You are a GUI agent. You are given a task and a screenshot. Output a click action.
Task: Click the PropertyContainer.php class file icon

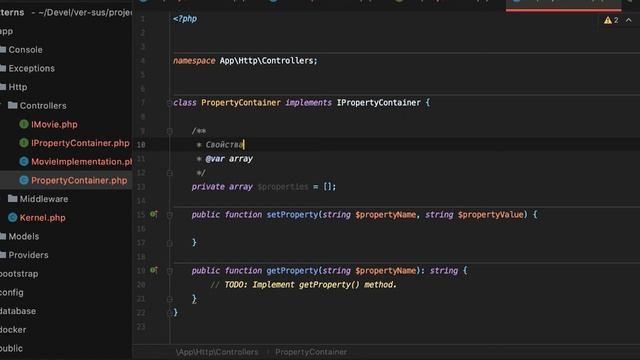24,180
